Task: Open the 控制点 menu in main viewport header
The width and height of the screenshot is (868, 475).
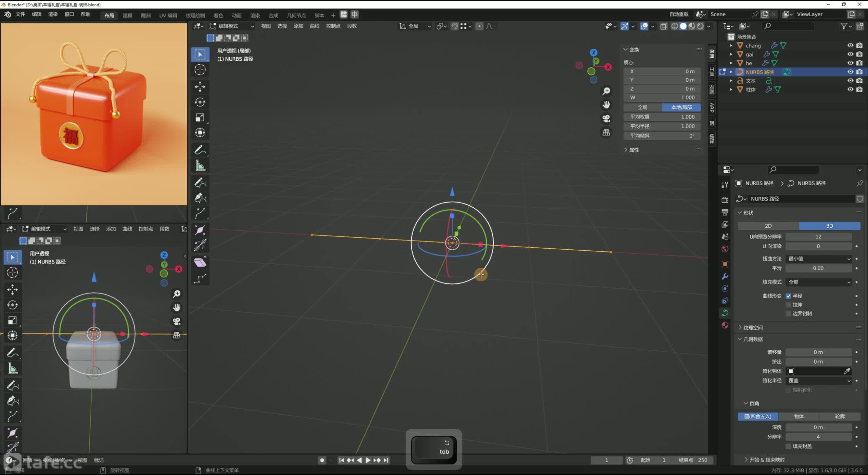Action: [333, 26]
